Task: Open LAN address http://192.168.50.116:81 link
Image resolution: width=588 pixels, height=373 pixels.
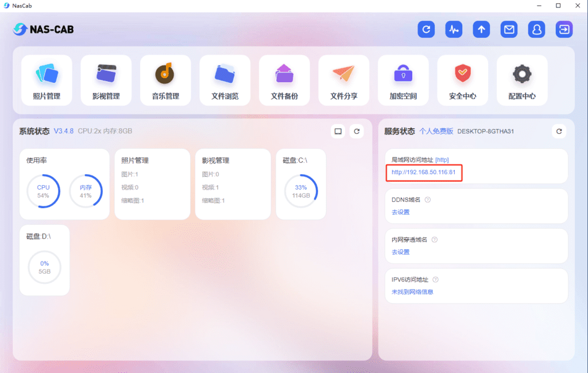Action: coord(423,172)
